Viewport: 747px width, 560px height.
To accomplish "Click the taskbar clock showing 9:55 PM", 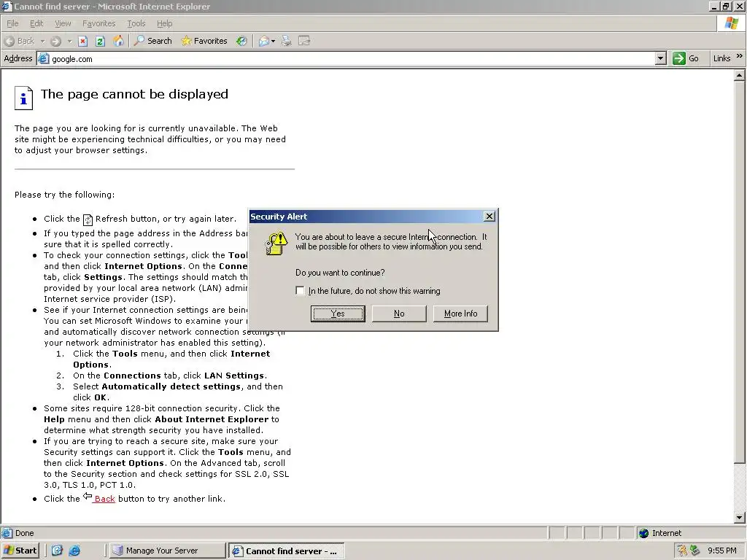I will (721, 551).
